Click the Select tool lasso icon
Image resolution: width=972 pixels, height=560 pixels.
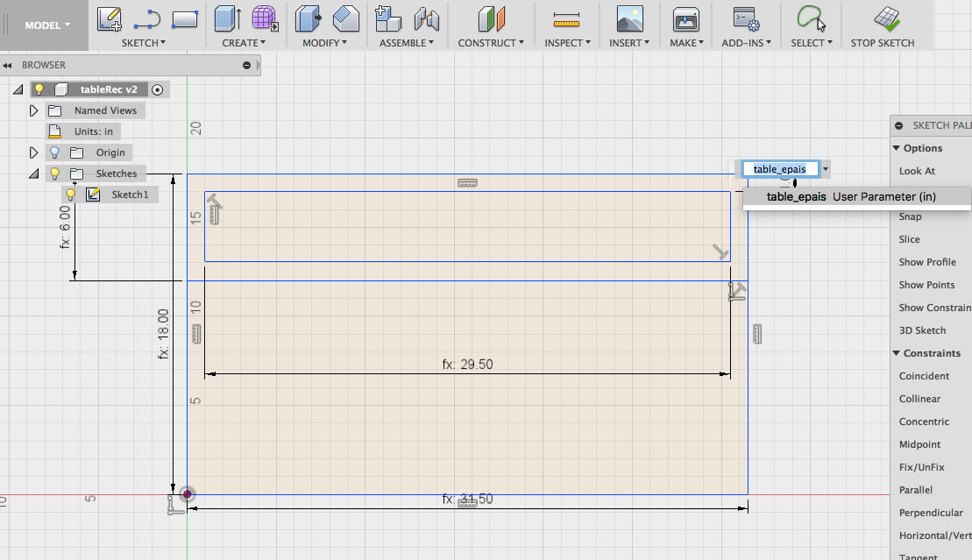click(x=811, y=18)
